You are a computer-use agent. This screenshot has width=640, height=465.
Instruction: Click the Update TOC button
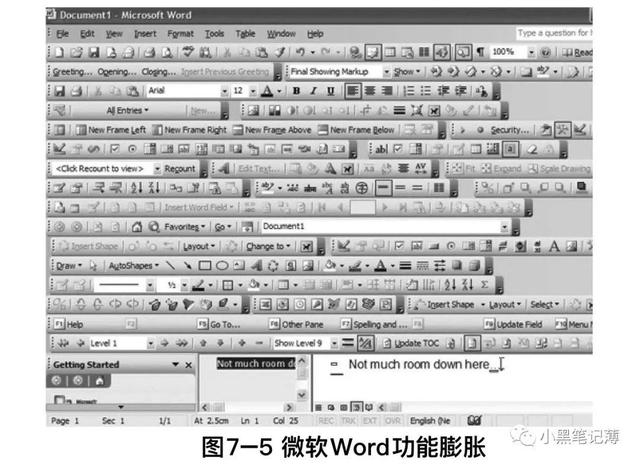pos(411,343)
